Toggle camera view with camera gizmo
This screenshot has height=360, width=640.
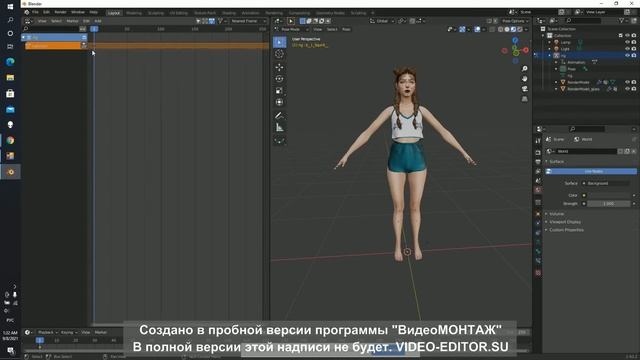(524, 89)
